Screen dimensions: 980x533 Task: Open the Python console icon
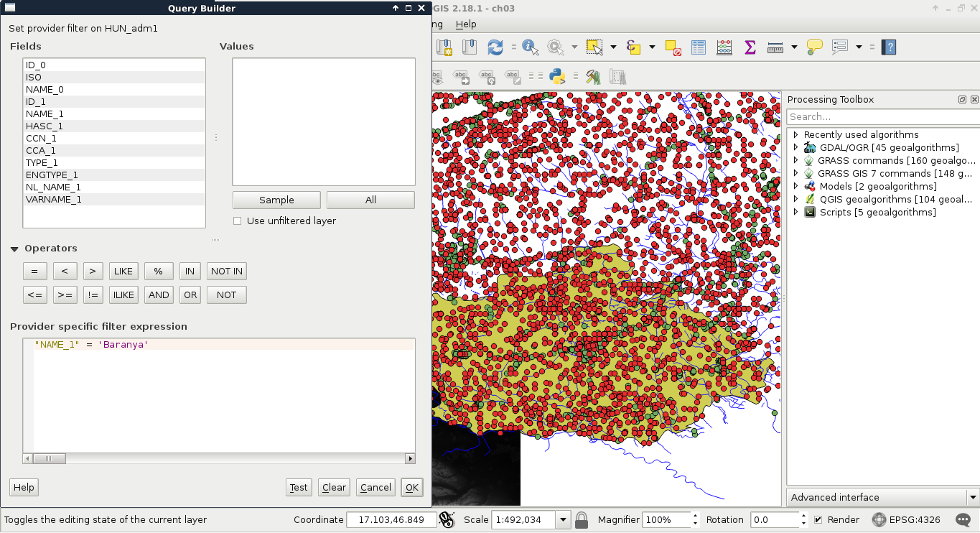tap(557, 77)
